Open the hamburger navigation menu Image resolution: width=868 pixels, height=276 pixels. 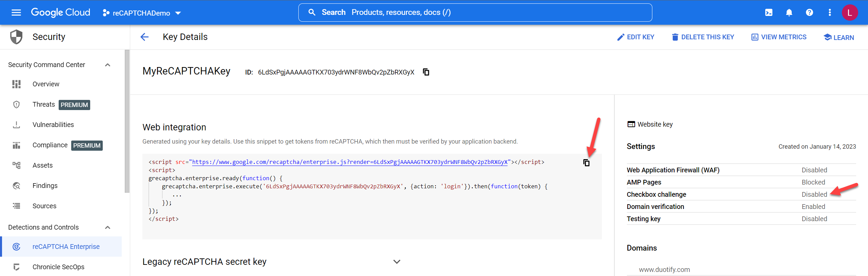coord(16,13)
